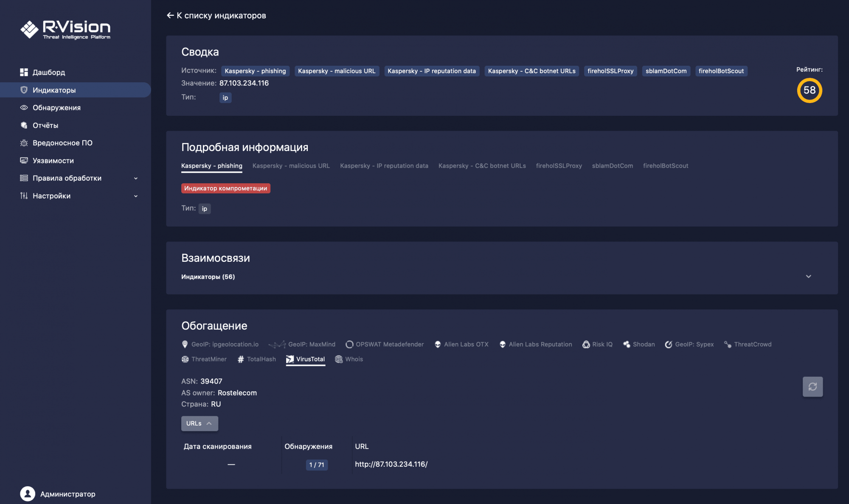
Task: Open the Отчёты sidebar menu item
Action: click(x=45, y=126)
